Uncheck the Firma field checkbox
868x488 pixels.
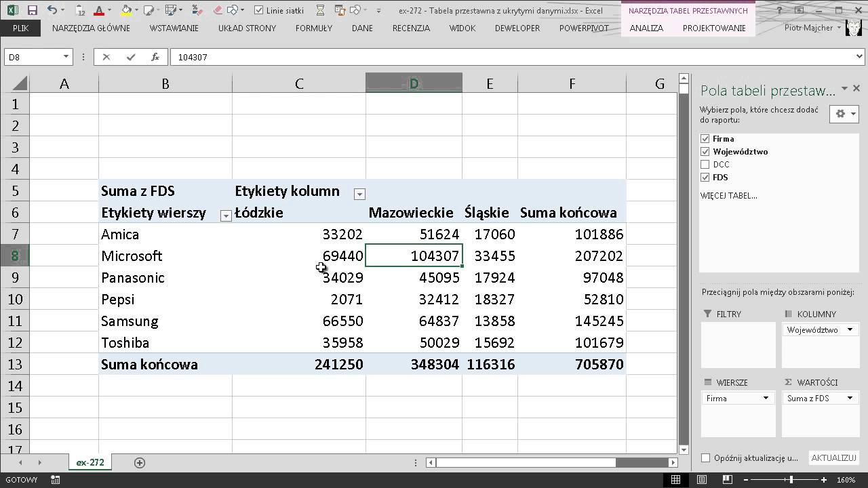click(705, 138)
